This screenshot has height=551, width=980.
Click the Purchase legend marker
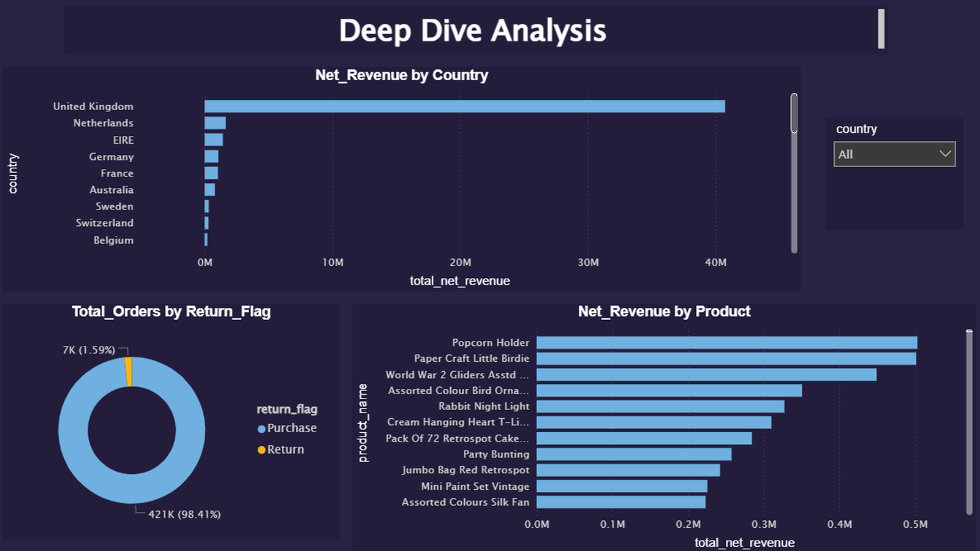(x=262, y=429)
